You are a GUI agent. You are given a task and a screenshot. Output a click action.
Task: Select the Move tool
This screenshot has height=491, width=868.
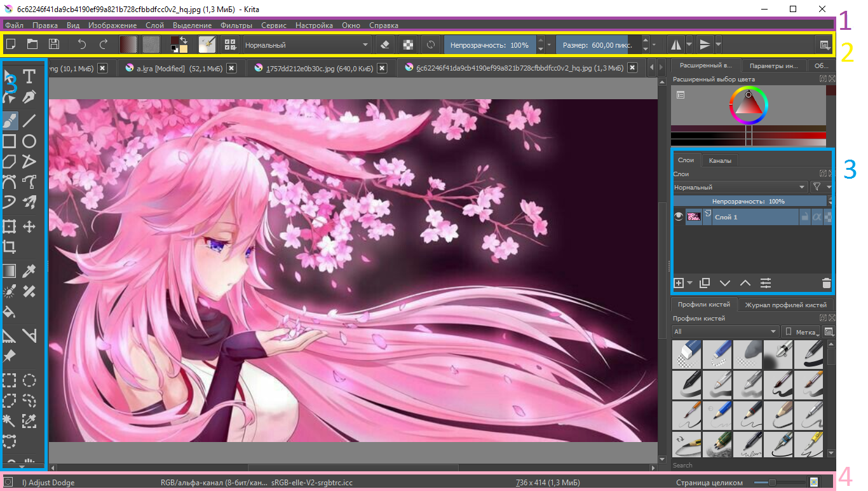(x=29, y=226)
